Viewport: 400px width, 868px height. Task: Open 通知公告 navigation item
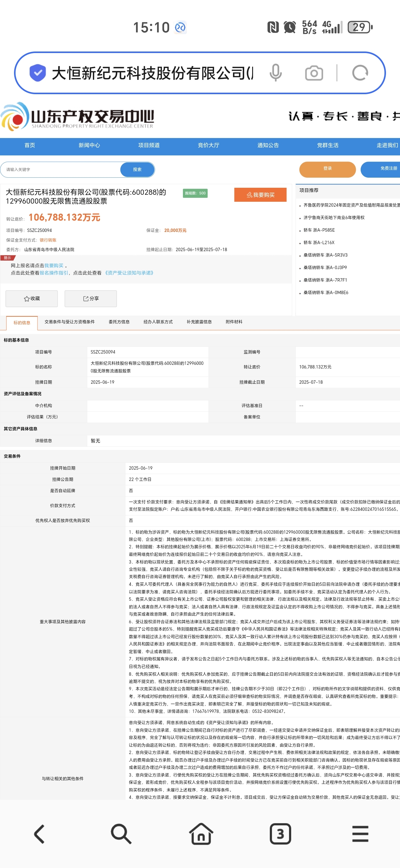click(x=268, y=145)
